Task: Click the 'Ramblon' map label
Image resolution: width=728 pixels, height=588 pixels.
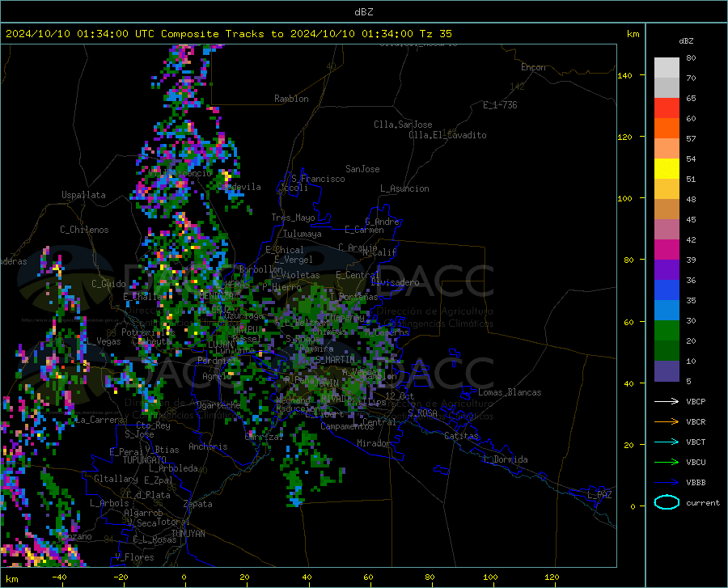Action: point(291,99)
